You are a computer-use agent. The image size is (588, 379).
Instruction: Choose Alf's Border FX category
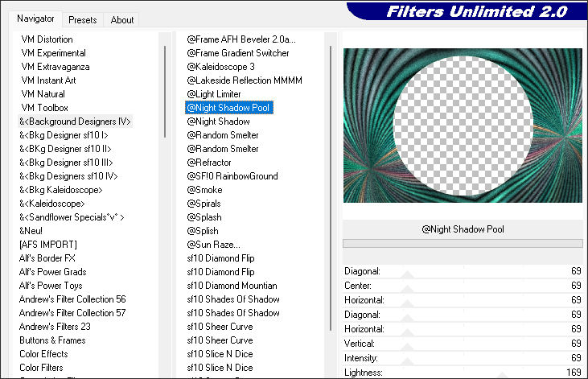pos(47,258)
